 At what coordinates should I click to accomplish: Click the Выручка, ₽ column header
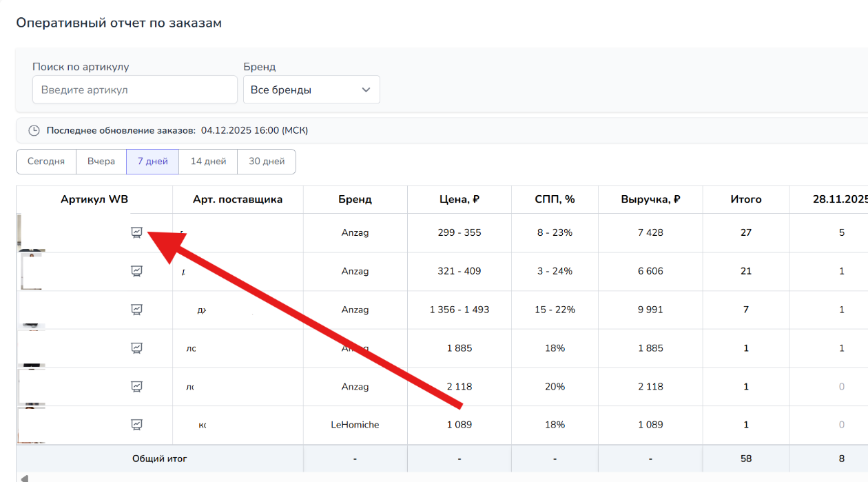(x=650, y=199)
